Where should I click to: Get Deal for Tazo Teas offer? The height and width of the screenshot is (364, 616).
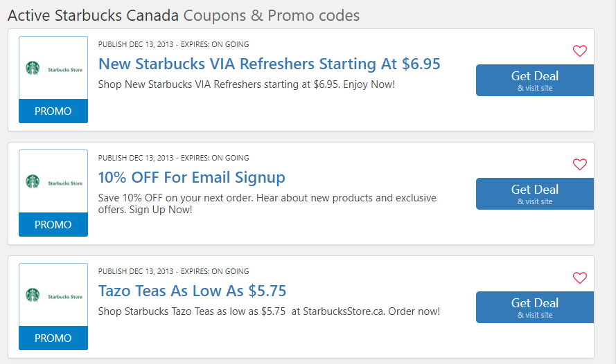tap(535, 307)
